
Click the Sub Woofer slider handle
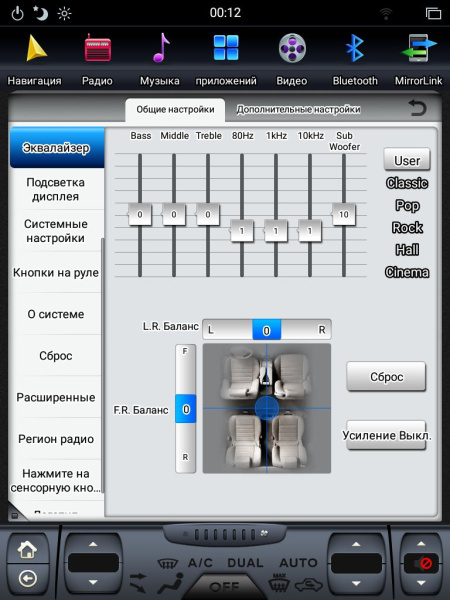344,214
